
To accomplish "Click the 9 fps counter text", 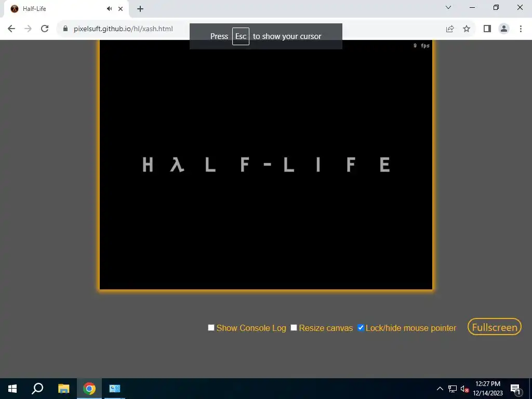I will click(x=421, y=46).
